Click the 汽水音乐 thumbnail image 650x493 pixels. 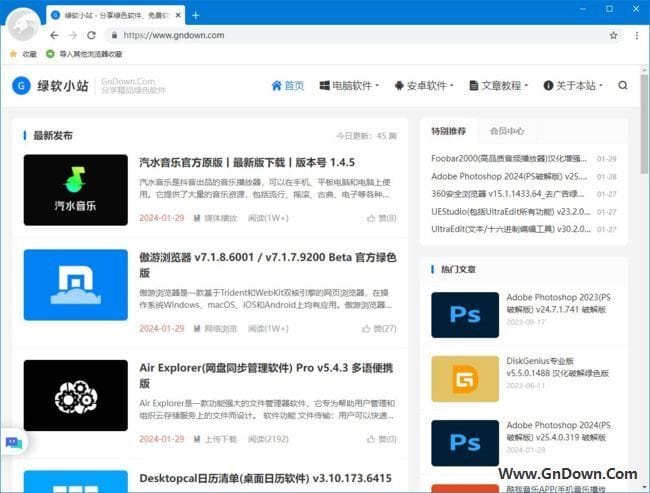pyautogui.click(x=76, y=190)
